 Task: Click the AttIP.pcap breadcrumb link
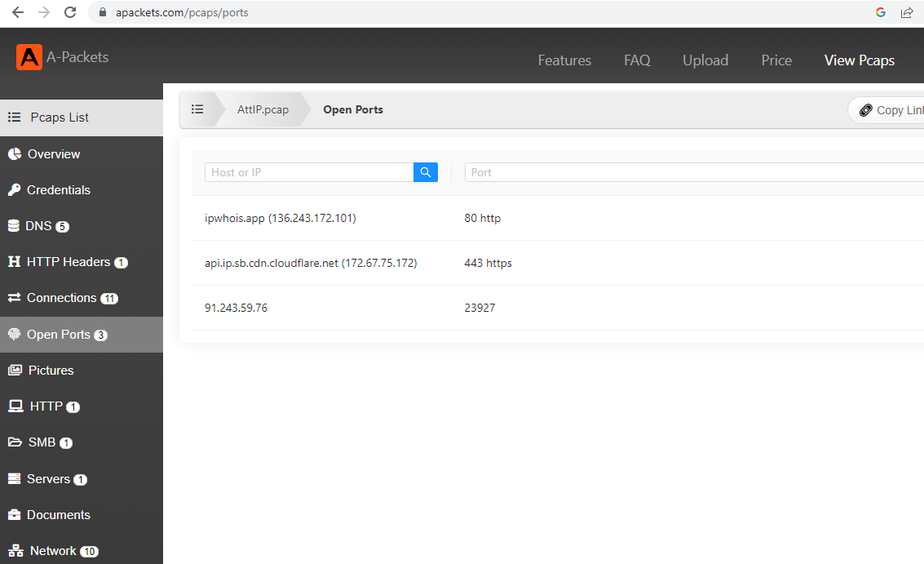(263, 109)
